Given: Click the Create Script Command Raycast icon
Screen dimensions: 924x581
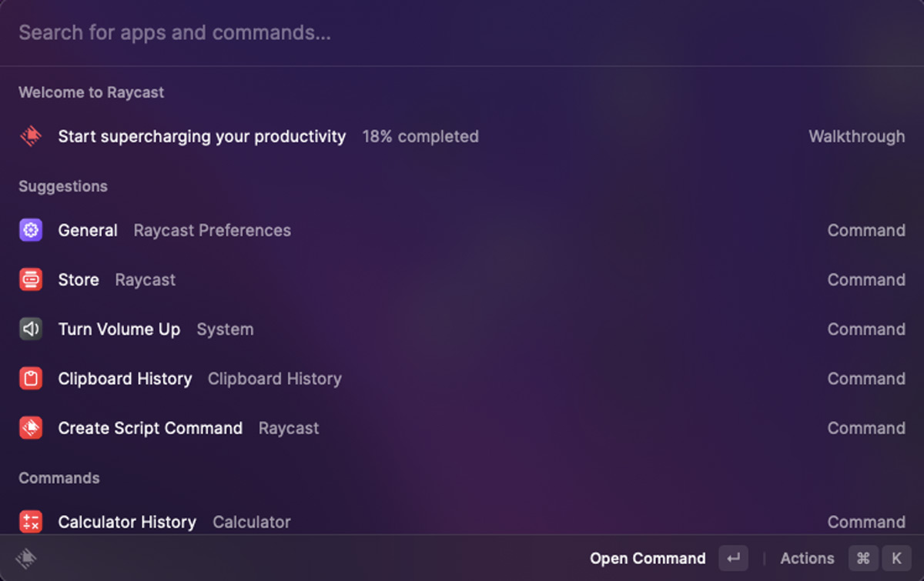Looking at the screenshot, I should coord(30,428).
